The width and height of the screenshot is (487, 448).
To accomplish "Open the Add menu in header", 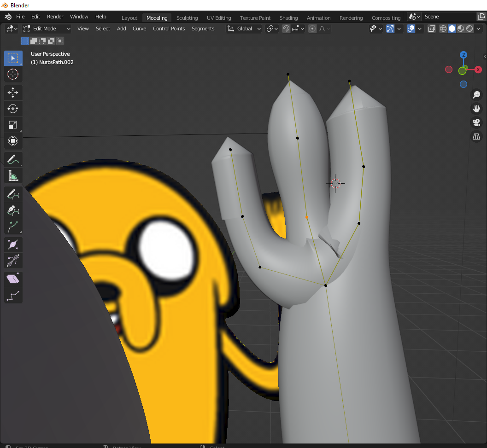I will [122, 29].
